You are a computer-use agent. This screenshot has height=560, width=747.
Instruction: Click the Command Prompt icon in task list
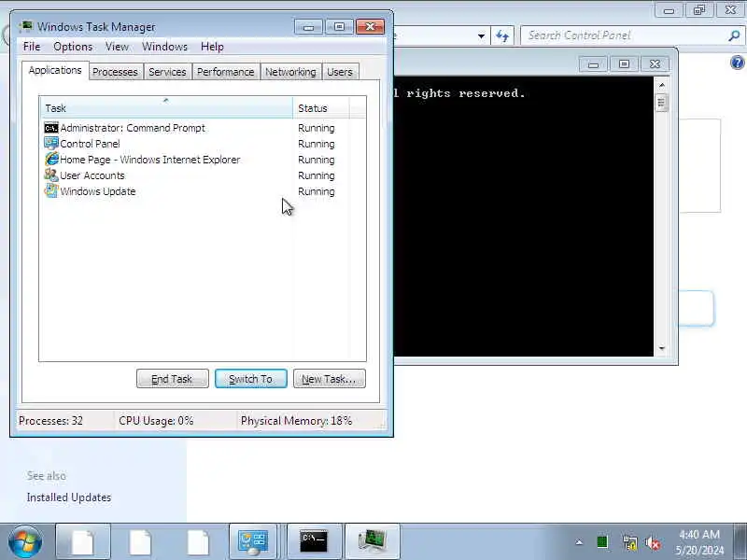pyautogui.click(x=51, y=128)
